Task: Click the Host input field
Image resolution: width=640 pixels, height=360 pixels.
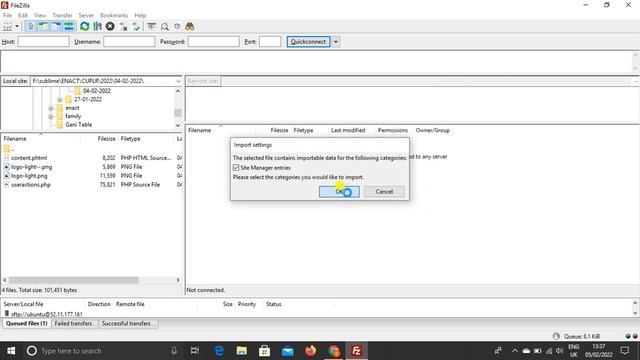Action: click(x=43, y=42)
